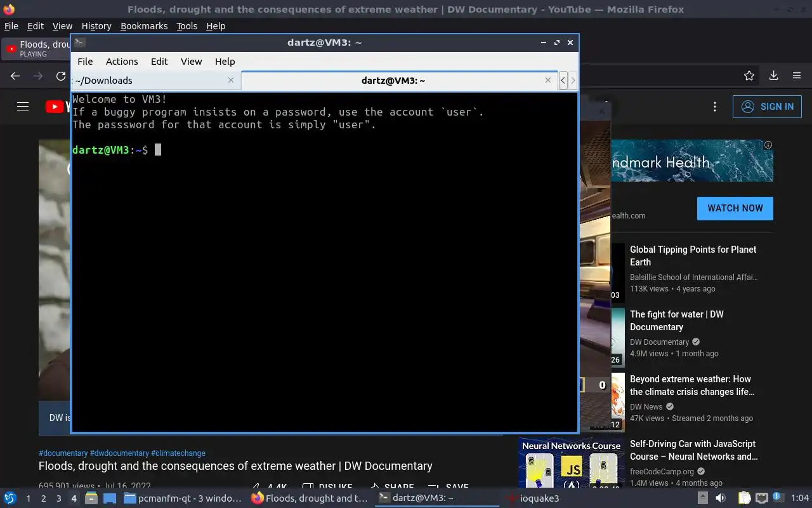Image resolution: width=812 pixels, height=508 pixels.
Task: Click SAVE under the video
Action: pyautogui.click(x=449, y=487)
